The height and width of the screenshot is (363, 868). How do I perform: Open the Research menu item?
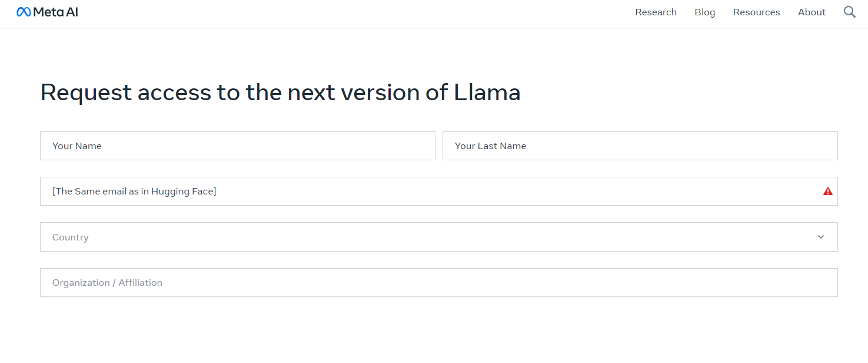656,12
